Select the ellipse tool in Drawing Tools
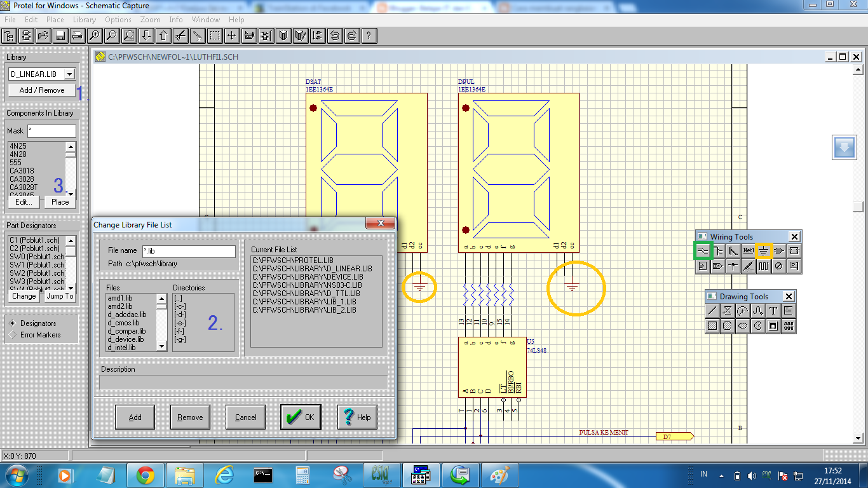This screenshot has width=868, height=488. point(743,326)
